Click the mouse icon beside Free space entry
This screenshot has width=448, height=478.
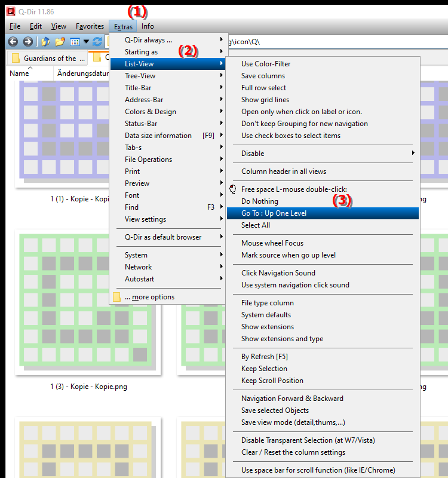tap(233, 189)
